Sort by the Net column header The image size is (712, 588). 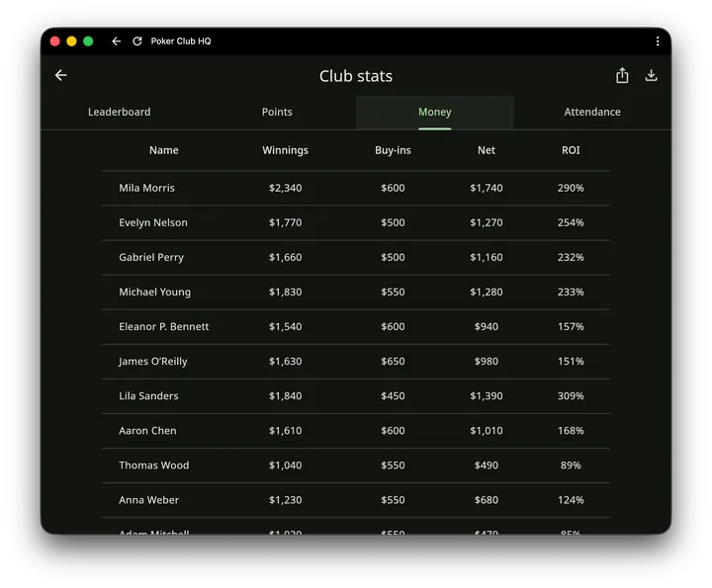coord(487,150)
